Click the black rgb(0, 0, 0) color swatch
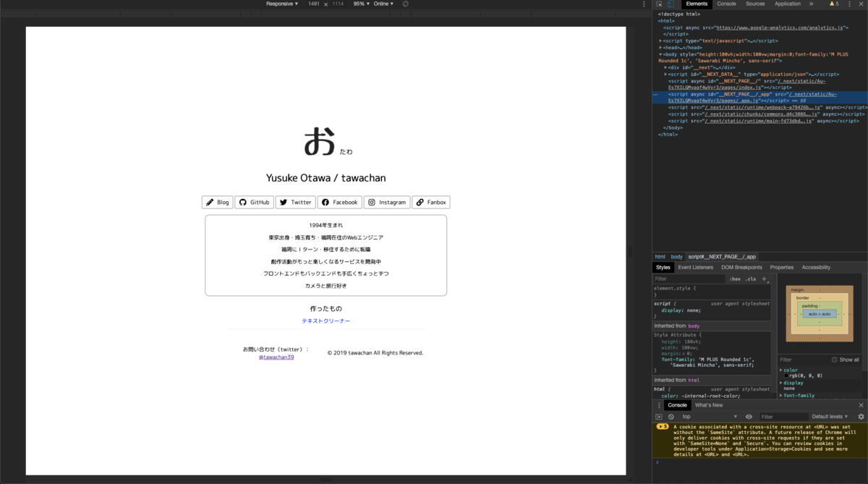868x484 pixels. pyautogui.click(x=787, y=376)
